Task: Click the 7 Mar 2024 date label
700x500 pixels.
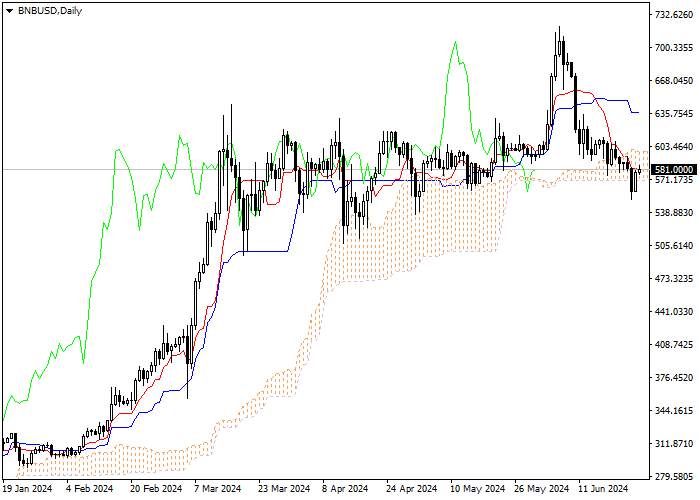Action: tap(218, 489)
